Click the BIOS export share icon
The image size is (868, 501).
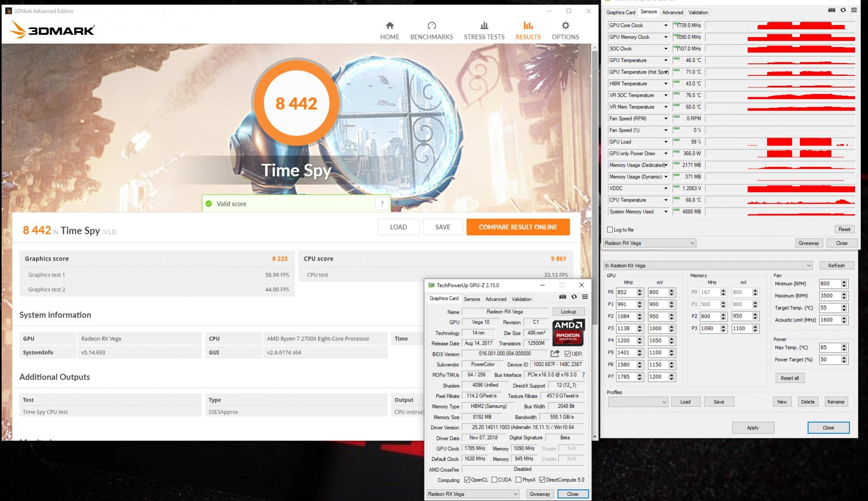pyautogui.click(x=555, y=353)
